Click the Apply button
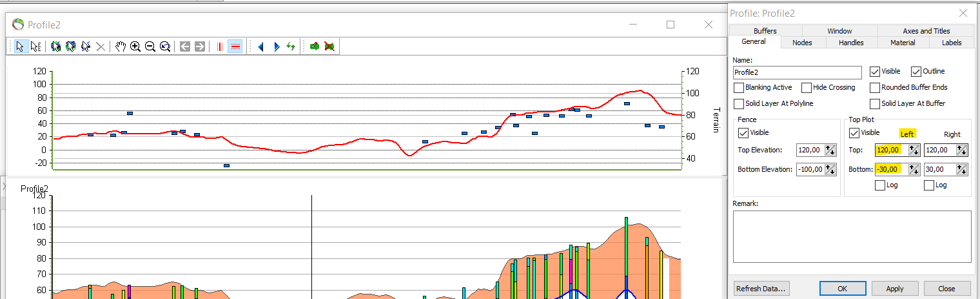 (895, 289)
